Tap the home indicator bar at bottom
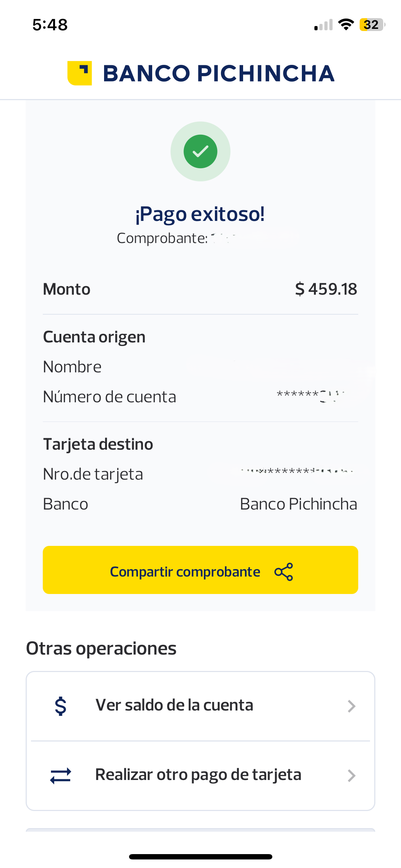Screen dimensions: 401x868 pos(200,857)
